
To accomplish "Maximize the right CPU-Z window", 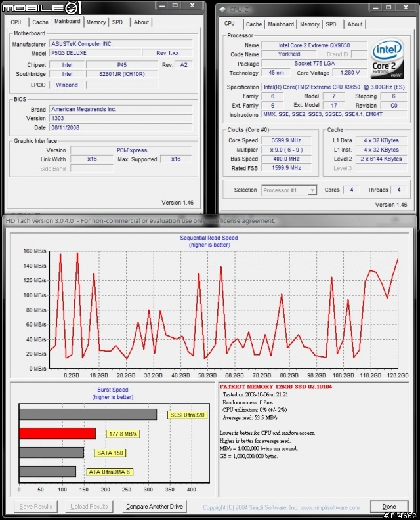I will point(388,7).
